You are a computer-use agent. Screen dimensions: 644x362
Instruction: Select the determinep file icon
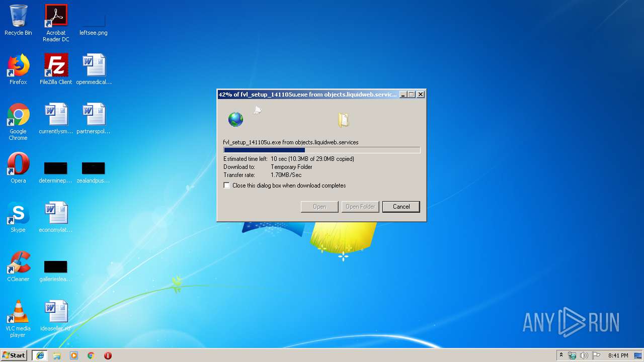pos(56,172)
